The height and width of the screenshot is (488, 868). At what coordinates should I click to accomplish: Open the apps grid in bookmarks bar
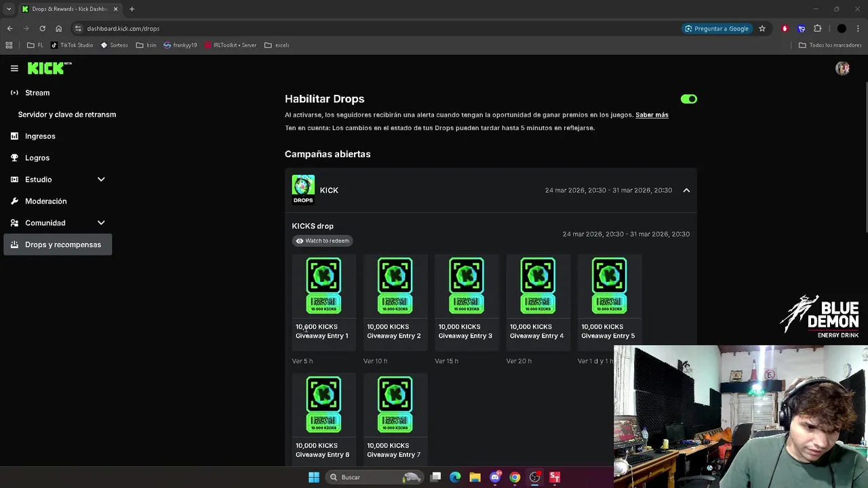[9, 45]
